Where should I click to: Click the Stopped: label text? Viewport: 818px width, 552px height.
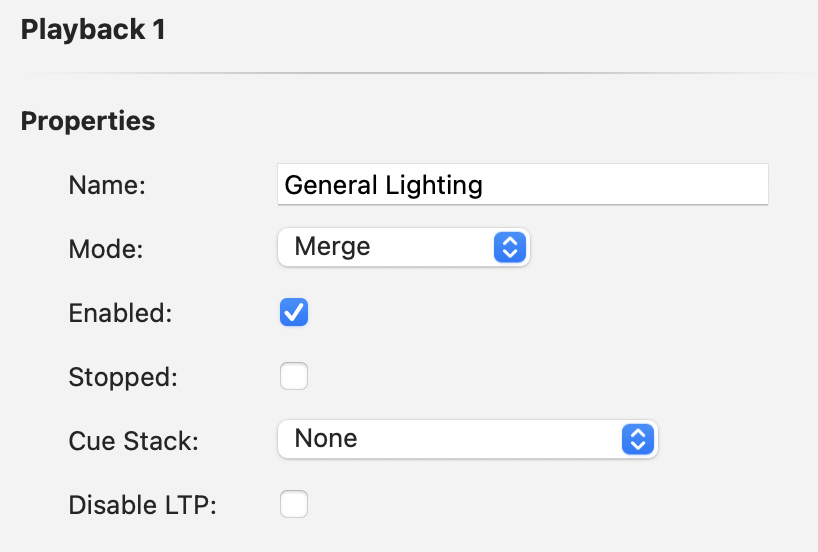(x=123, y=377)
